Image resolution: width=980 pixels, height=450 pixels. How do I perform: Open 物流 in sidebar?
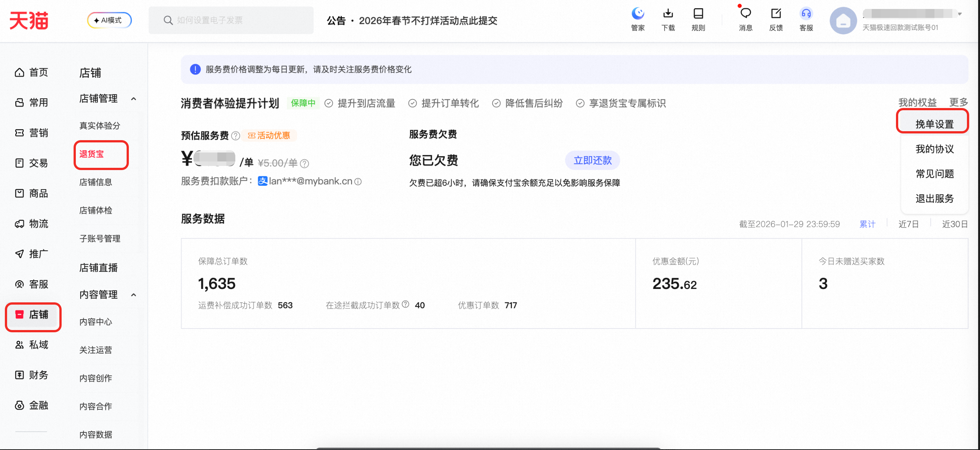coord(32,224)
